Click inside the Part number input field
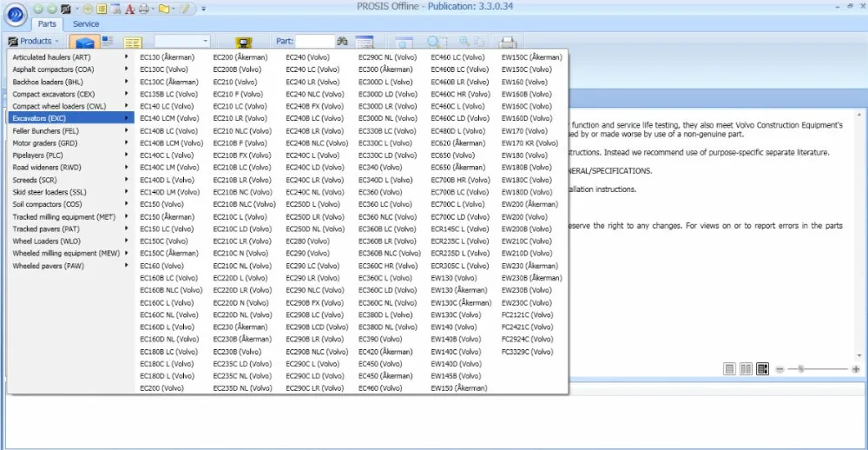This screenshot has height=450, width=868. click(315, 41)
